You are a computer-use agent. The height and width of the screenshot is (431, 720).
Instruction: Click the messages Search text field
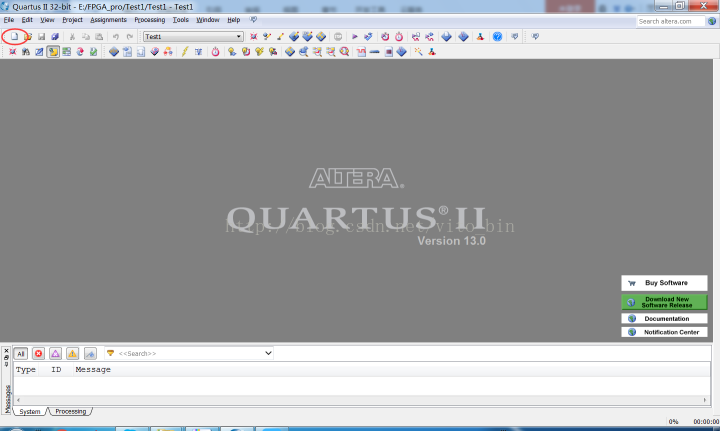pos(190,353)
